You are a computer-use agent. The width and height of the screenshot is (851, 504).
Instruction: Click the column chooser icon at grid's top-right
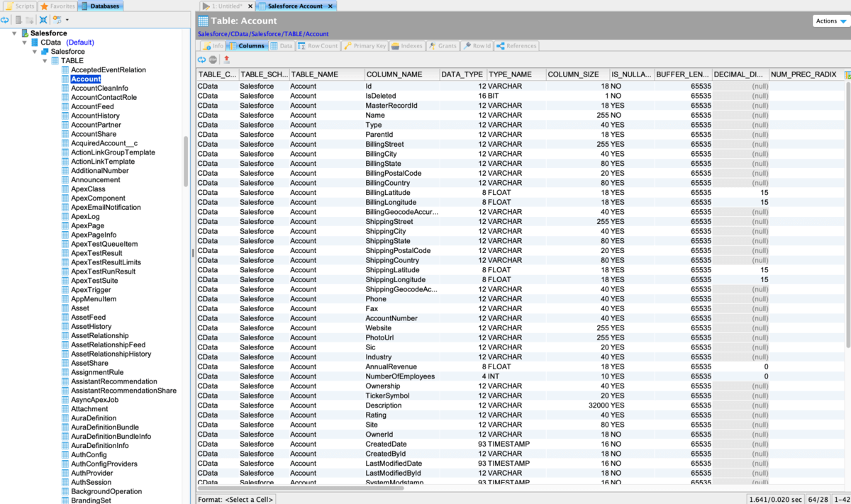point(847,74)
